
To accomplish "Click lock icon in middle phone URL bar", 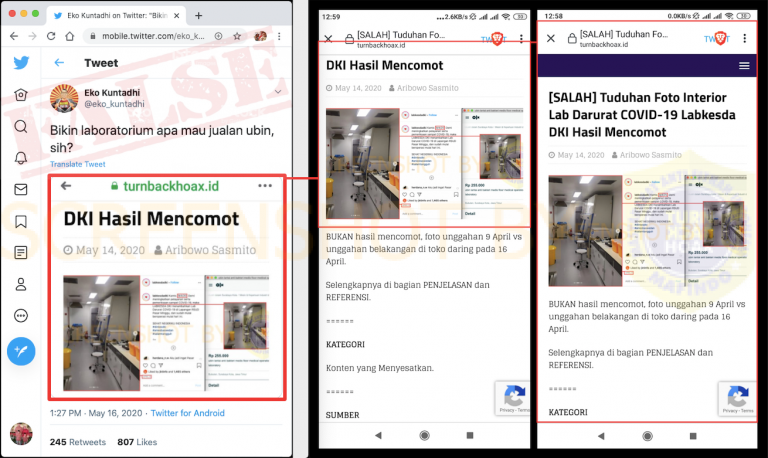I will pyautogui.click(x=349, y=39).
